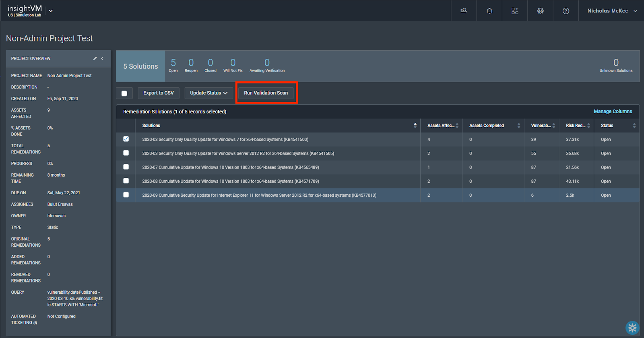
Task: Expand the Nicholas McKee user menu
Action: tap(611, 11)
